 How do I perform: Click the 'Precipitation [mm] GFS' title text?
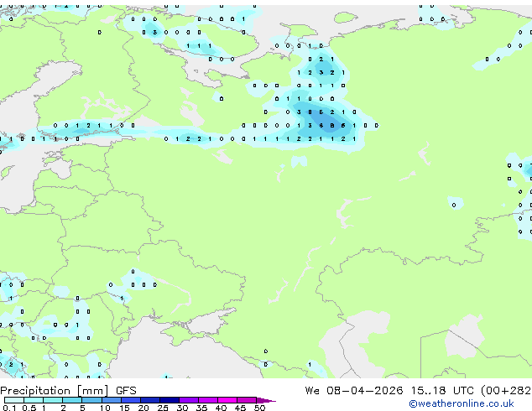click(x=68, y=391)
